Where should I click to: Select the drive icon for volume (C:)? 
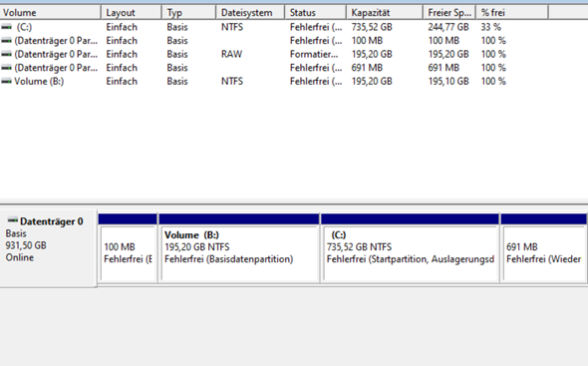[6, 27]
